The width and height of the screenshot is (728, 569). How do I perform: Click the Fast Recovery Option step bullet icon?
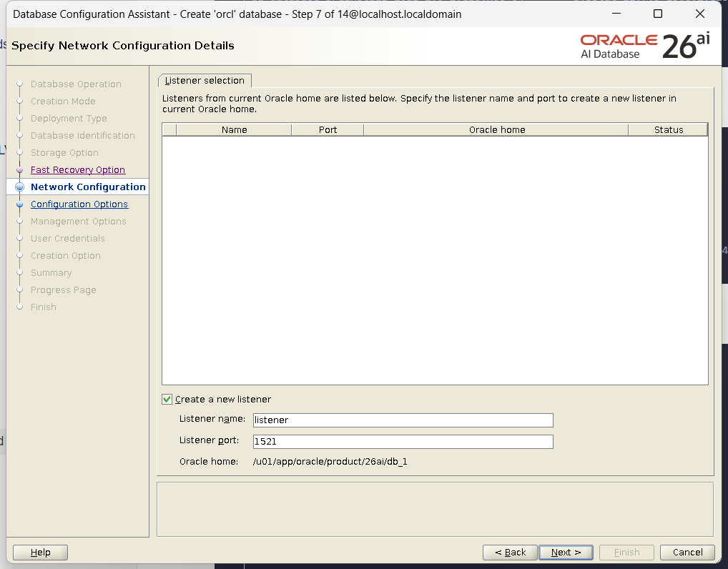coord(19,170)
